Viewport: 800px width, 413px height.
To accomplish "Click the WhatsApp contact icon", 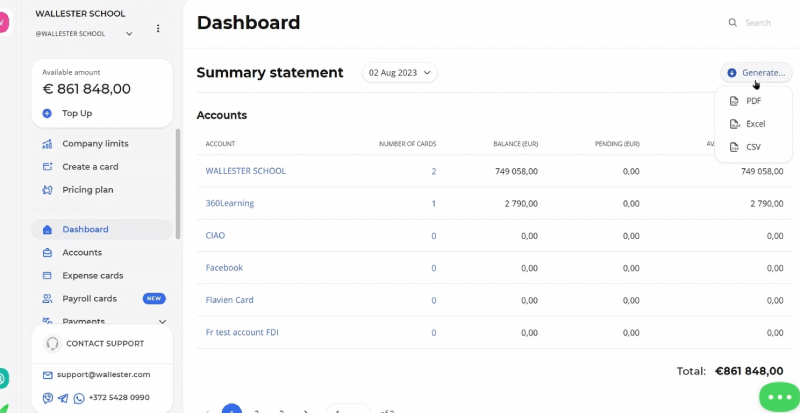I will (79, 398).
